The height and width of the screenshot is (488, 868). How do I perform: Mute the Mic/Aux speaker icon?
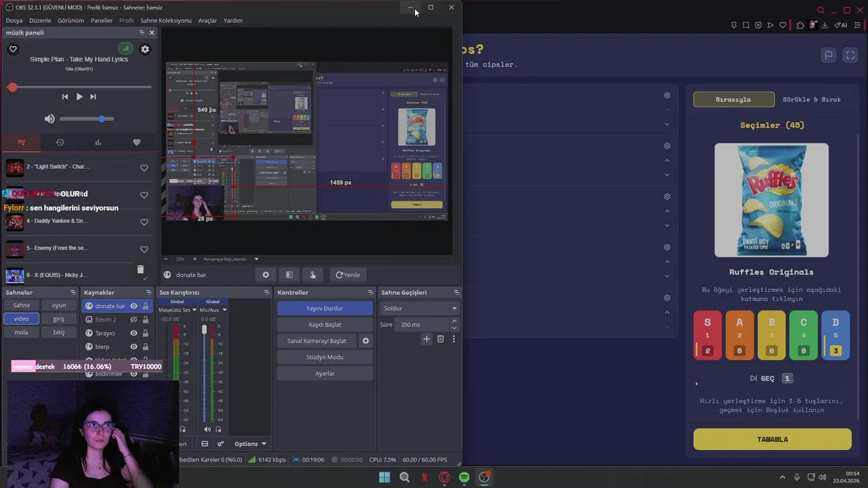(x=208, y=429)
